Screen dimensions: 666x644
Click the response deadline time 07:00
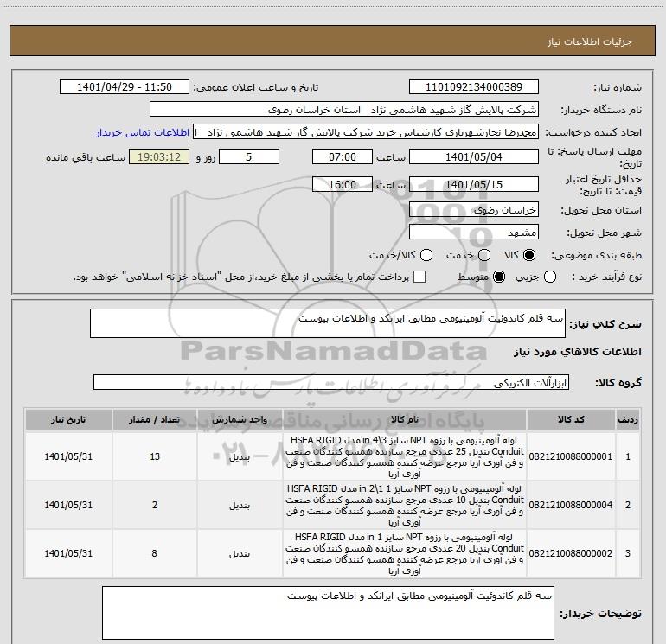click(x=343, y=156)
